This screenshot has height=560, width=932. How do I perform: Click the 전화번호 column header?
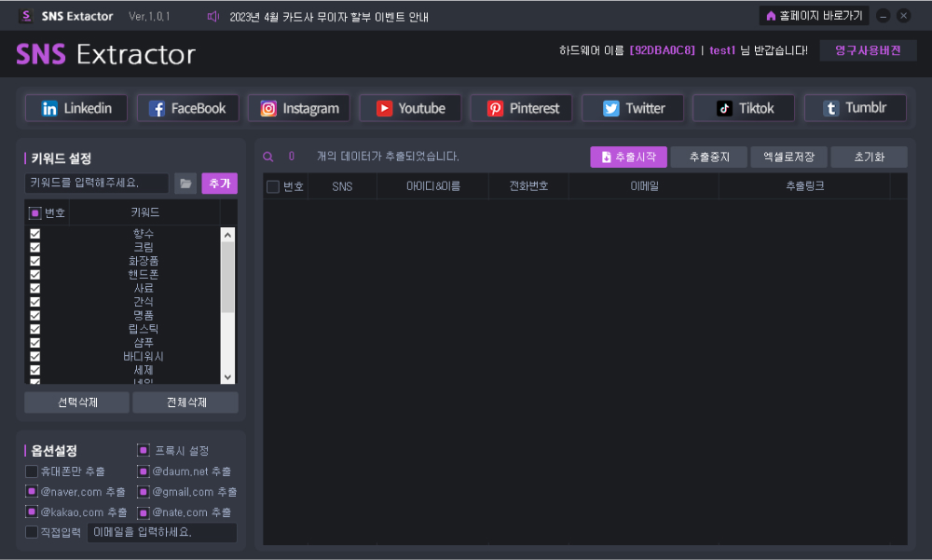click(528, 186)
